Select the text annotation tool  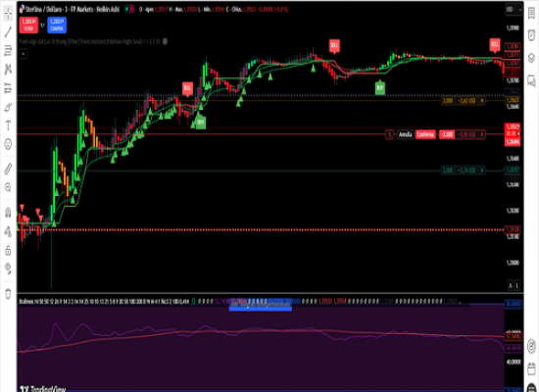tap(8, 125)
